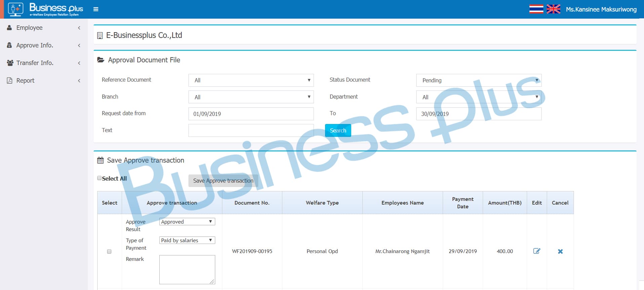
Task: Click the E-Businessplus Co.,Ltd title
Action: 144,35
